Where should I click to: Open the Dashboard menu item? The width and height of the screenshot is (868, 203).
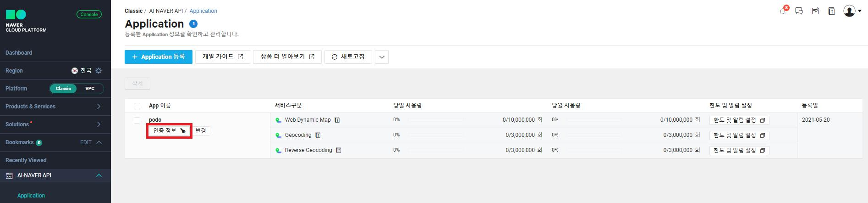point(19,53)
